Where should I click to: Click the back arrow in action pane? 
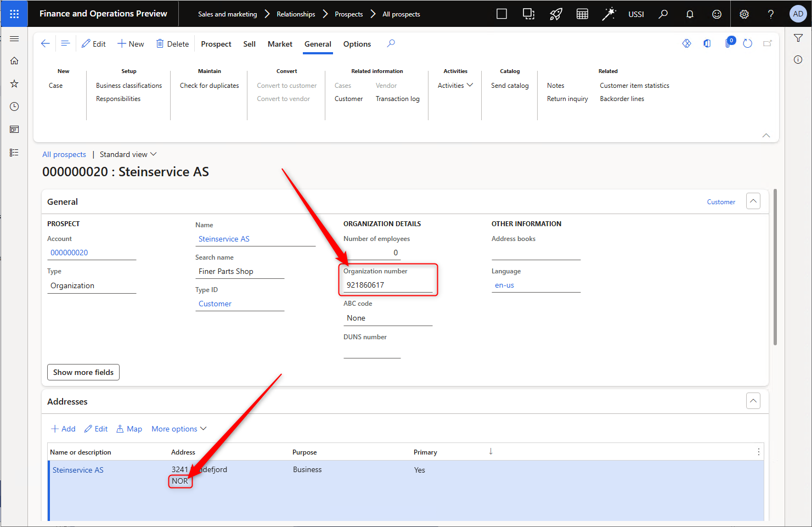tap(46, 43)
